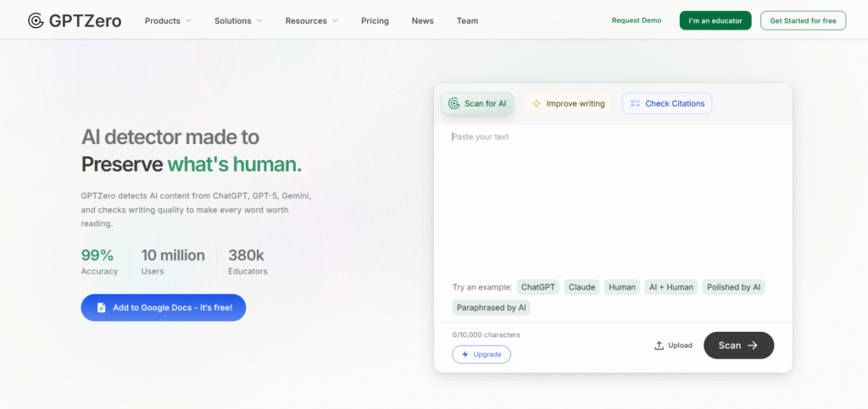Choose the Paraphrased by AI example

pos(491,307)
